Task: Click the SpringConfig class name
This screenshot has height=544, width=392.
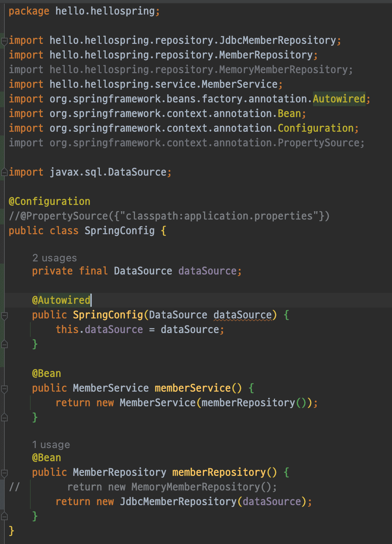Action: [120, 231]
